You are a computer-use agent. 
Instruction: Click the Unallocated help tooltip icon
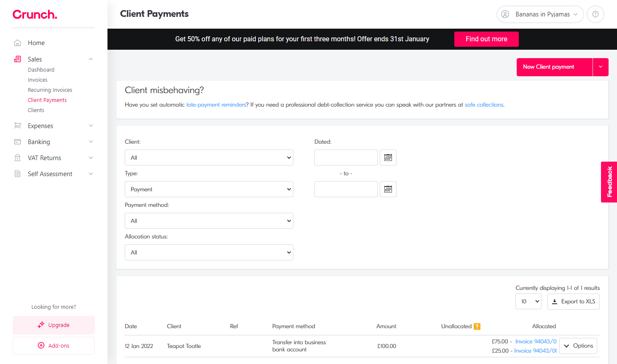477,327
